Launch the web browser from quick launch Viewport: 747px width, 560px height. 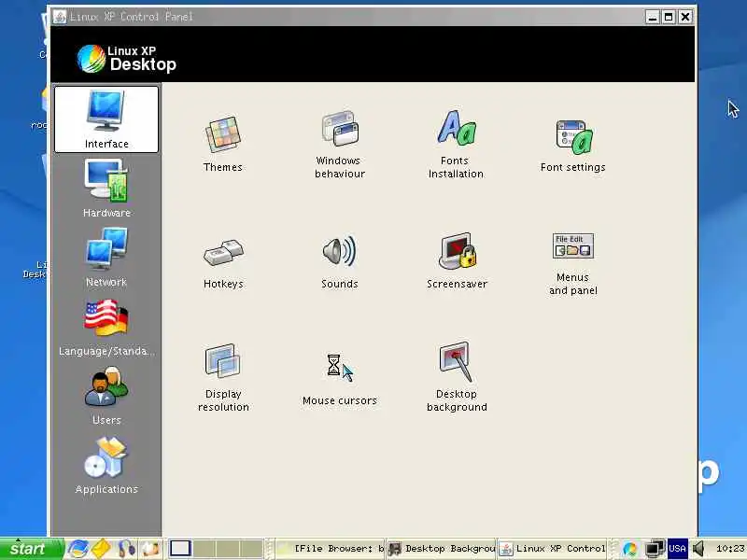pyautogui.click(x=78, y=549)
